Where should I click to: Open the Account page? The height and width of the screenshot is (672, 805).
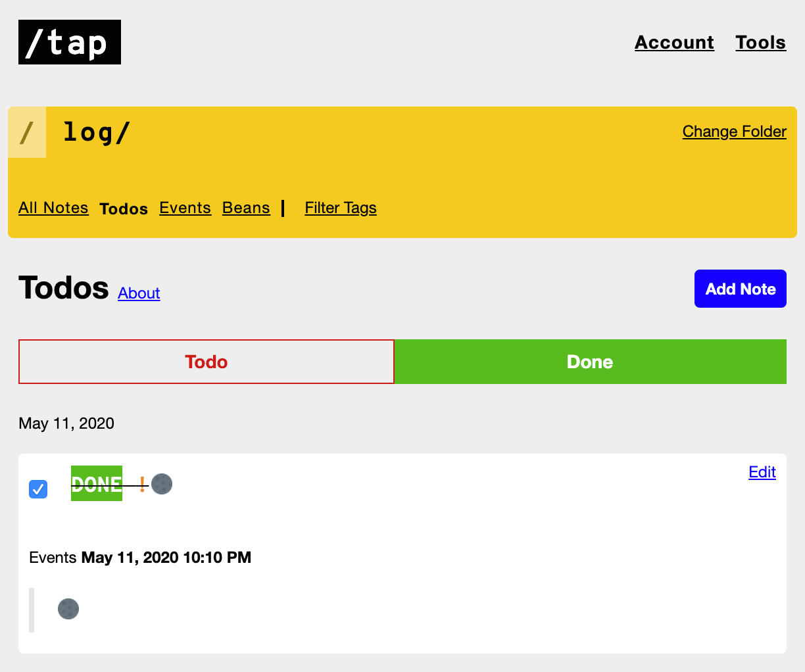[x=674, y=43]
